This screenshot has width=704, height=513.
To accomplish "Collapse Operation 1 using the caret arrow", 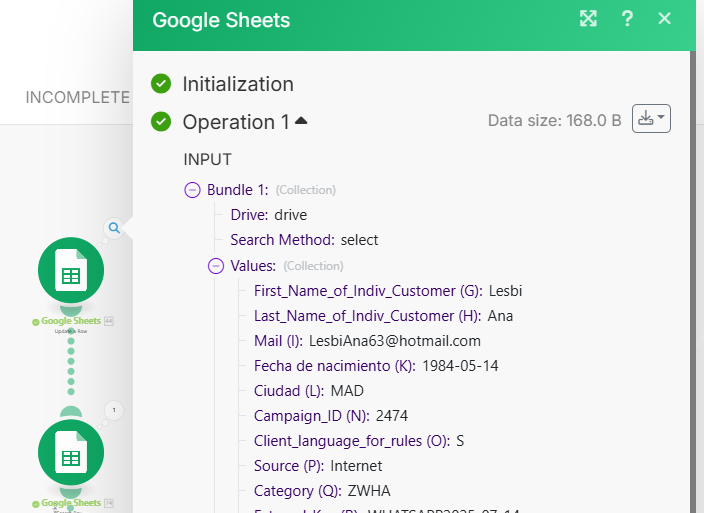I will (x=301, y=121).
